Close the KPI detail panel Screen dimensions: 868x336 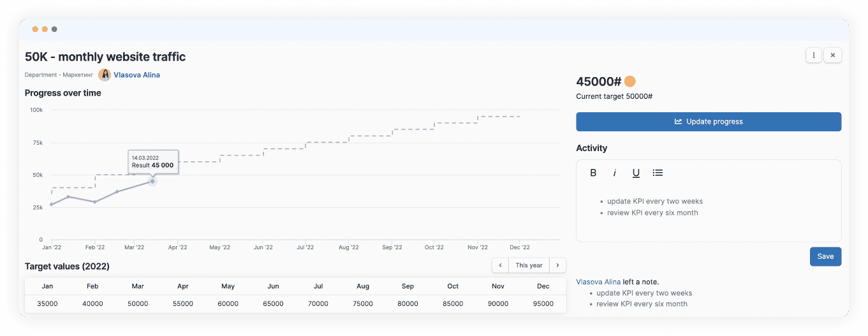[833, 55]
